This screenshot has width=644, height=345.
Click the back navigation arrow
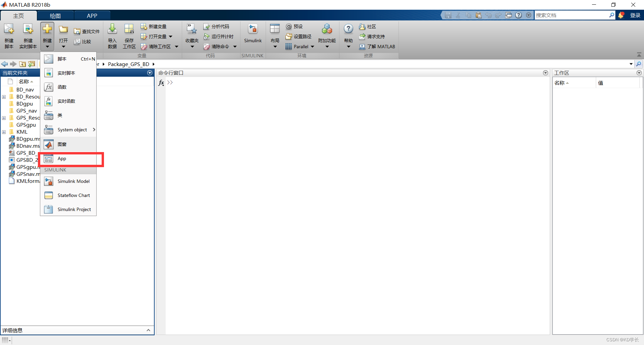click(x=5, y=64)
